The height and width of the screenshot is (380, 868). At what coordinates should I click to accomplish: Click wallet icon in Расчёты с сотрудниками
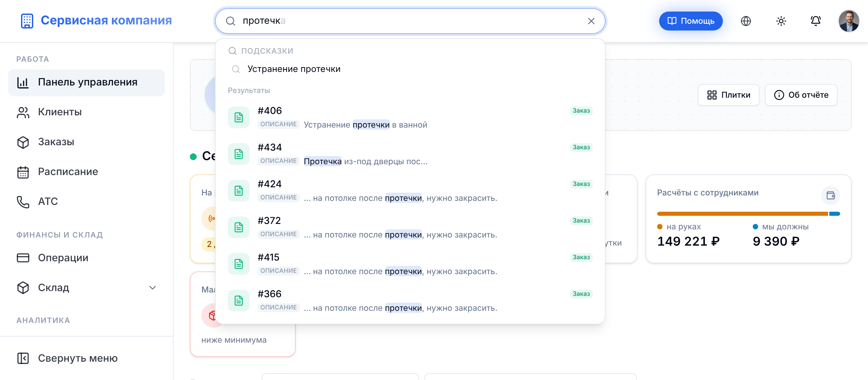click(831, 195)
